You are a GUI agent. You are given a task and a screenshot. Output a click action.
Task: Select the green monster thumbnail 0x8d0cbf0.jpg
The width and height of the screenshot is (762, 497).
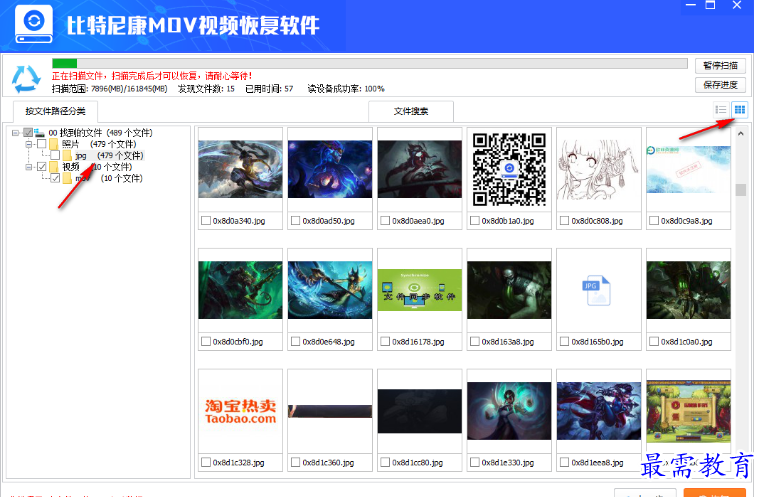tap(240, 290)
